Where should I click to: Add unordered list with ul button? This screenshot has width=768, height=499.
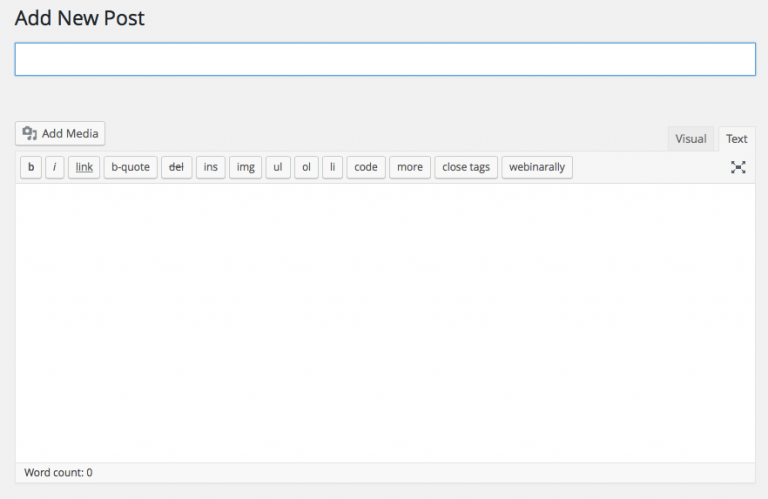[x=278, y=167]
